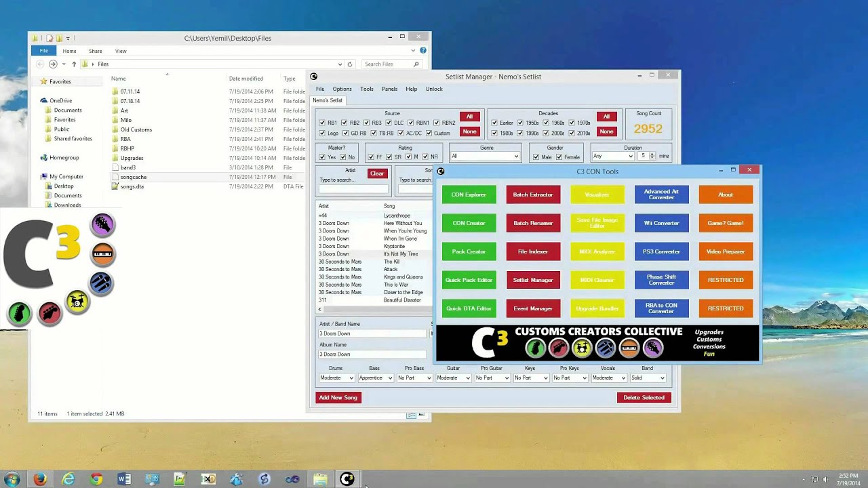The height and width of the screenshot is (488, 868).
Task: Click the band3 file icon
Action: [115, 167]
